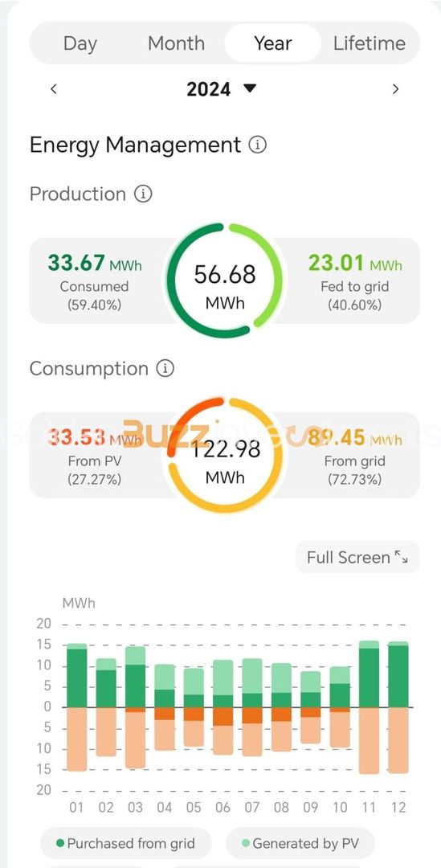Open the chart in Full Screen
441x868 pixels.
(358, 557)
